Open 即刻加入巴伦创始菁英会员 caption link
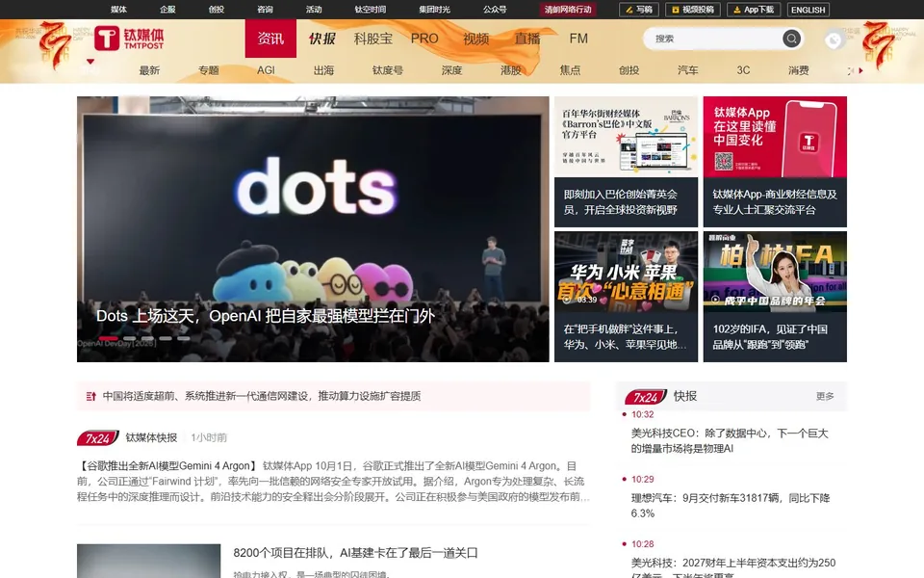 621,202
